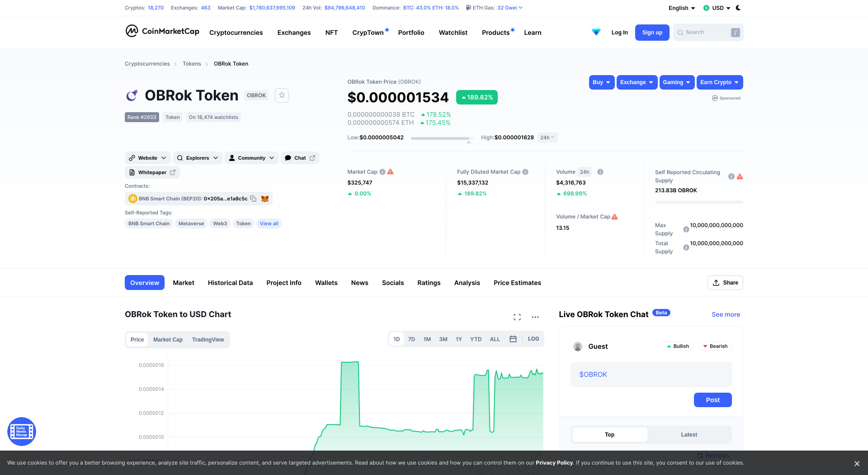Viewport: 868px width, 475px height.
Task: Click the diamond rewards icon
Action: point(596,32)
